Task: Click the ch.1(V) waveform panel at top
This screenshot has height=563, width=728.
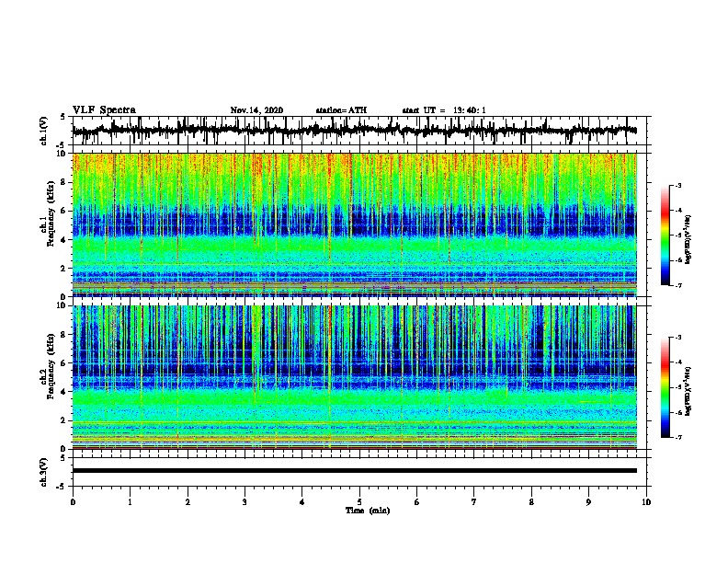Action: (359, 131)
